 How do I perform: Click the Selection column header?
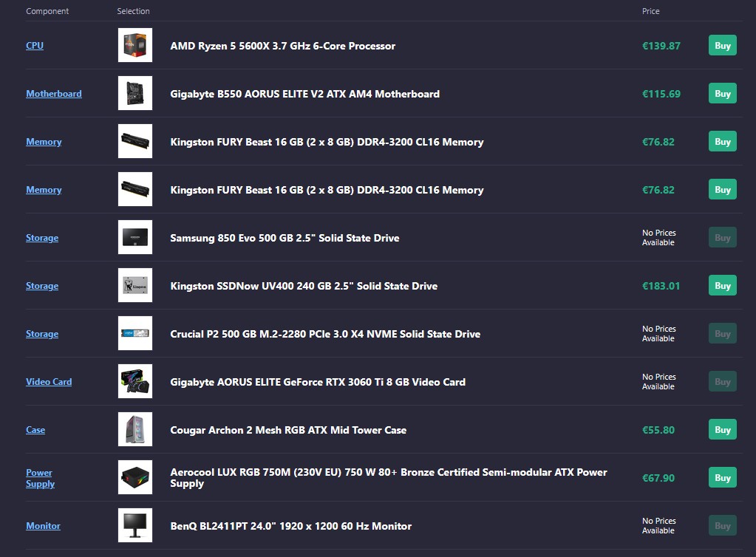[133, 11]
